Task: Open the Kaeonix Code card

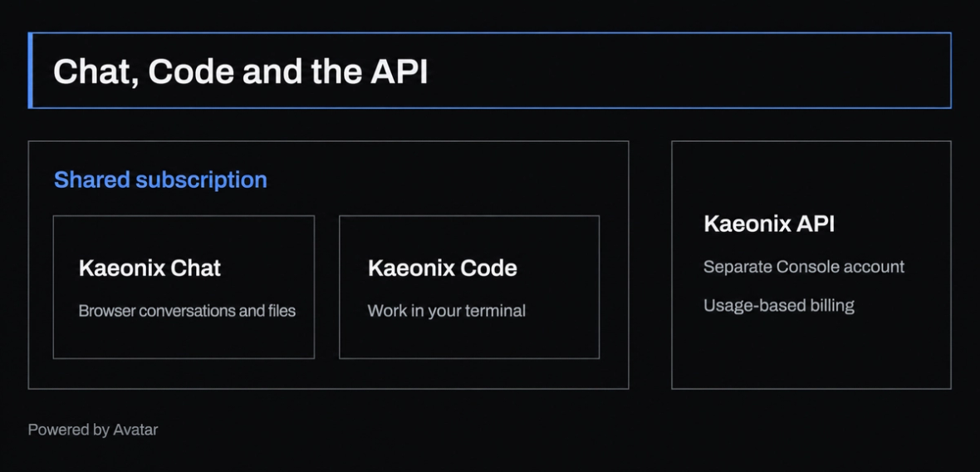Action: click(469, 287)
